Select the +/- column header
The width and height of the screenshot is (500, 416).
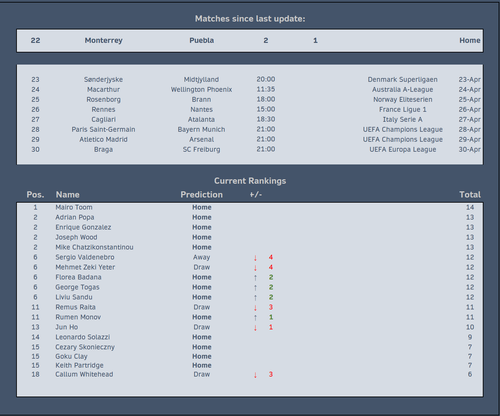tap(256, 195)
